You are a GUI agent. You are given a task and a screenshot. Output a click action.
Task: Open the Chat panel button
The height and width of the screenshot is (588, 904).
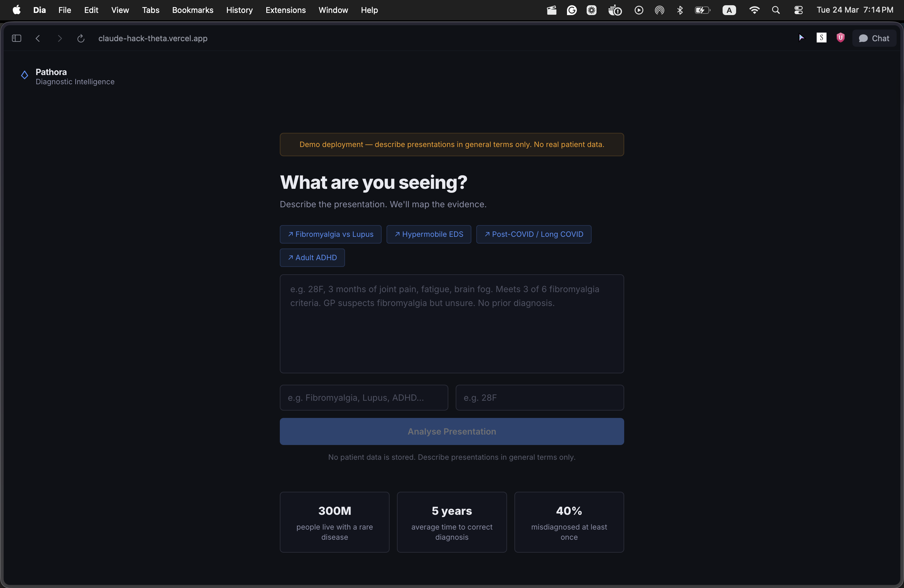874,38
